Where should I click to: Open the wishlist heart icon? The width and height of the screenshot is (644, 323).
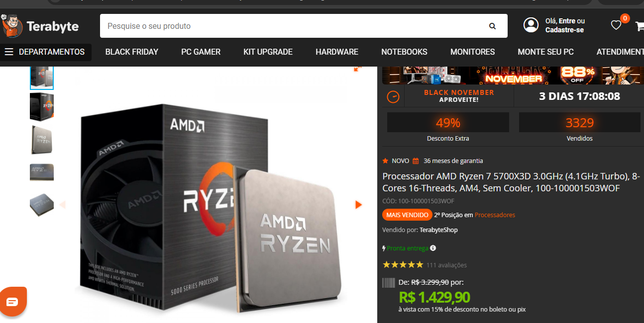(x=616, y=25)
